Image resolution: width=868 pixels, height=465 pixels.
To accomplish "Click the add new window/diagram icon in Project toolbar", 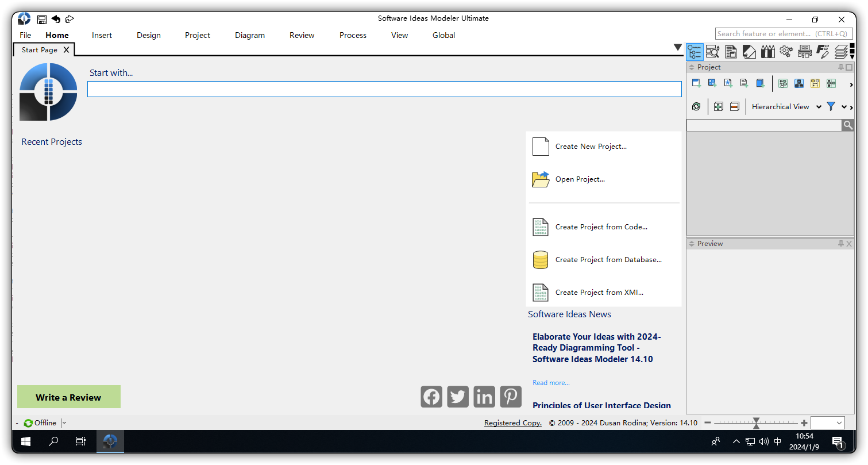I will 697,83.
